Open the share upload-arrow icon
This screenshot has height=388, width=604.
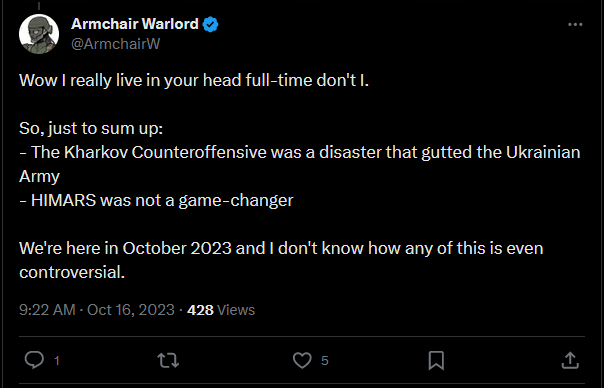tap(570, 360)
